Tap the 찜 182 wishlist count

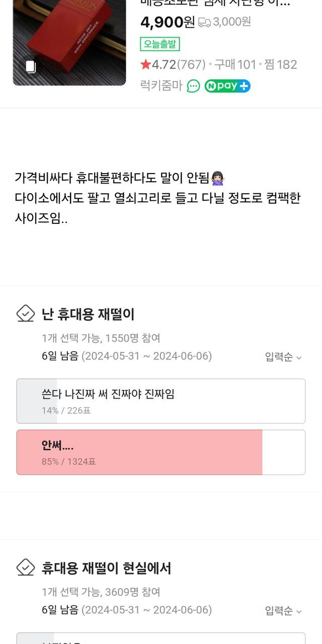280,64
